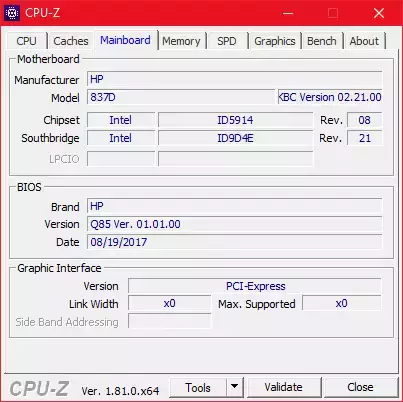This screenshot has width=403, height=402.
Task: Minimize the CPU-Z window
Action: (x=288, y=13)
